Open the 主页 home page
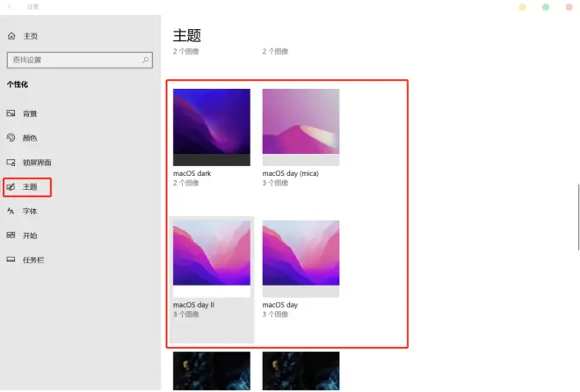 (31, 36)
